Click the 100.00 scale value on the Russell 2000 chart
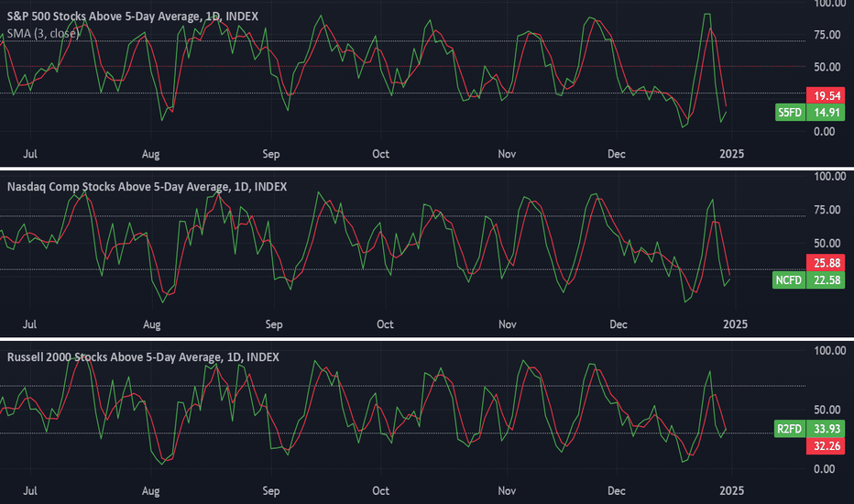The height and width of the screenshot is (504, 854). point(830,350)
